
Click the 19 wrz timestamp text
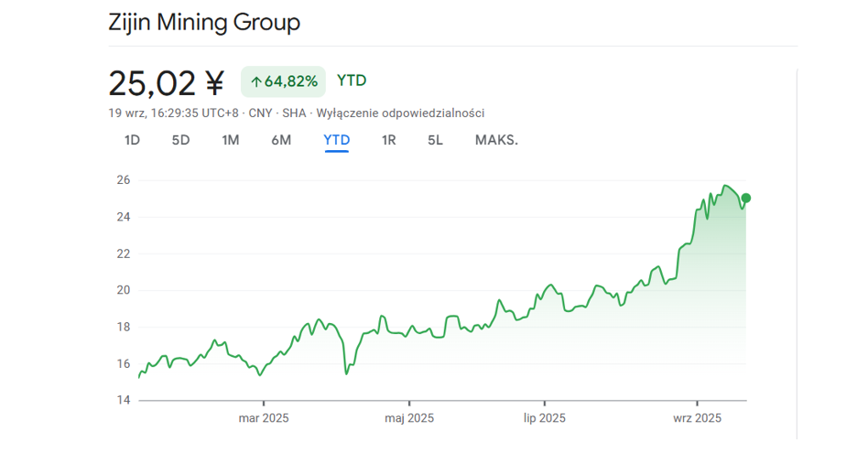click(x=173, y=113)
